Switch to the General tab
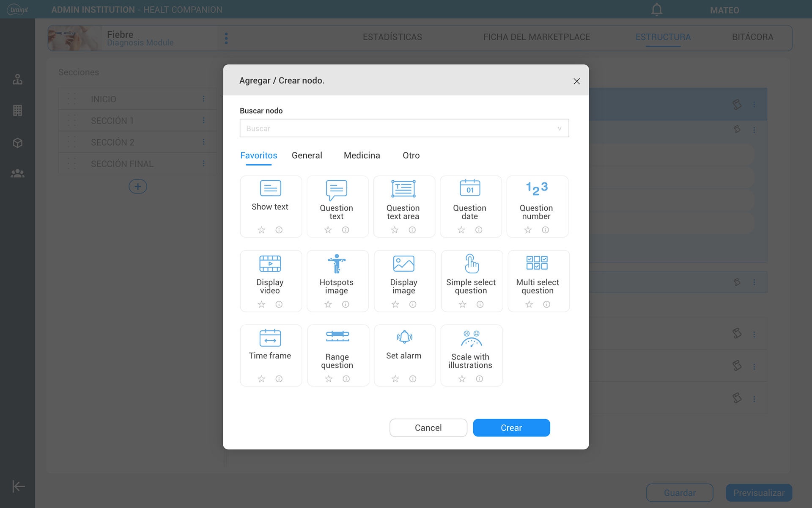Viewport: 812px width, 508px height. [307, 155]
